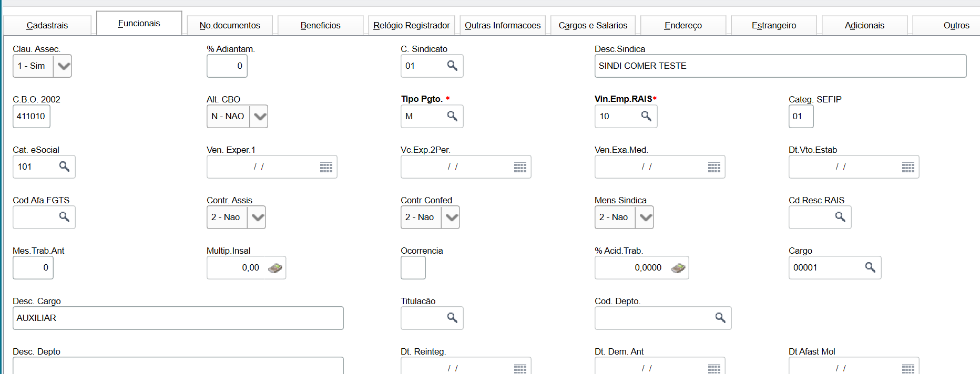The width and height of the screenshot is (980, 374).
Task: Expand the Alt. CBO dropdown
Action: tap(259, 117)
